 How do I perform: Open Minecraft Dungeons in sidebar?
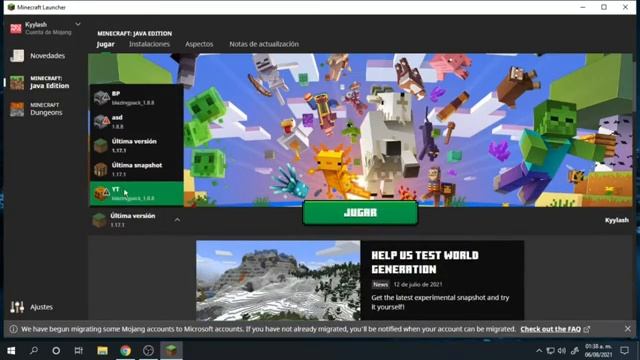37,109
